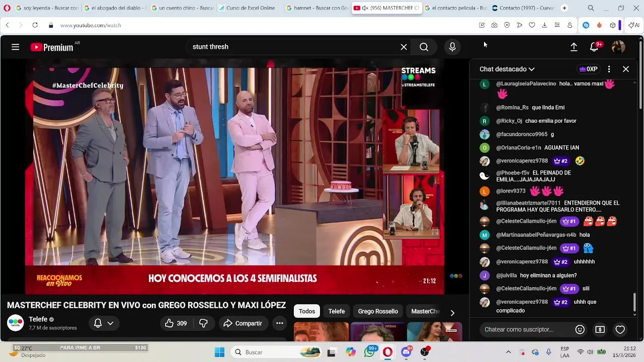Open the video player showing MasterChef stream

[x=235, y=176]
